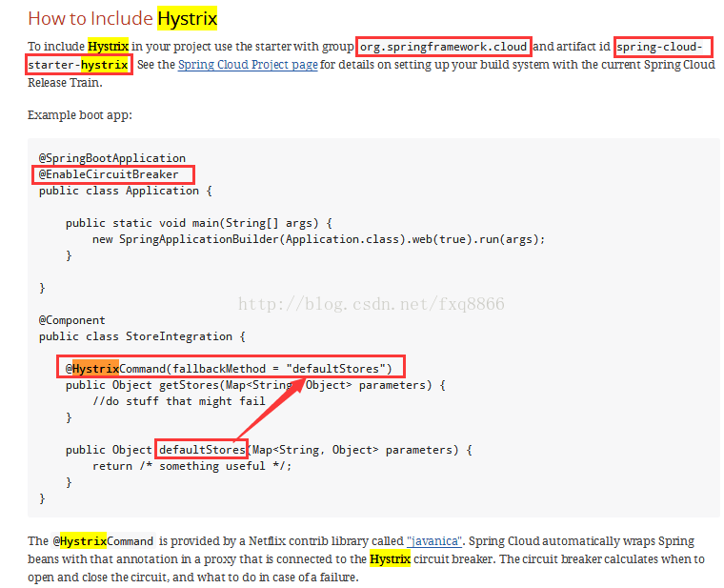Click the "starter-hystrix" artifact id text
724x588 pixels.
pos(77,65)
